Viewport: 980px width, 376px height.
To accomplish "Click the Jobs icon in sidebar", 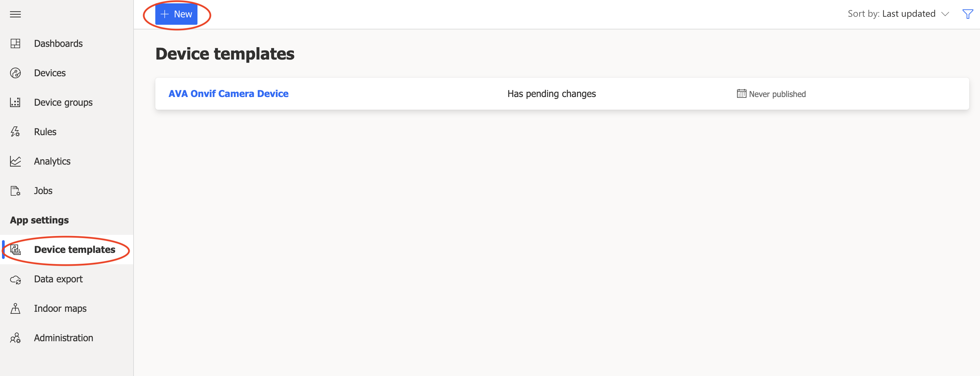I will (x=16, y=190).
